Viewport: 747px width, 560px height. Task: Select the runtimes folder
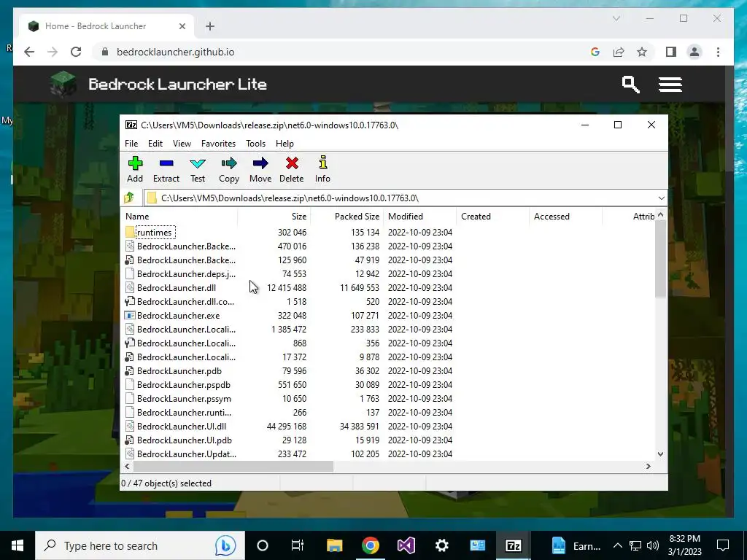(154, 233)
